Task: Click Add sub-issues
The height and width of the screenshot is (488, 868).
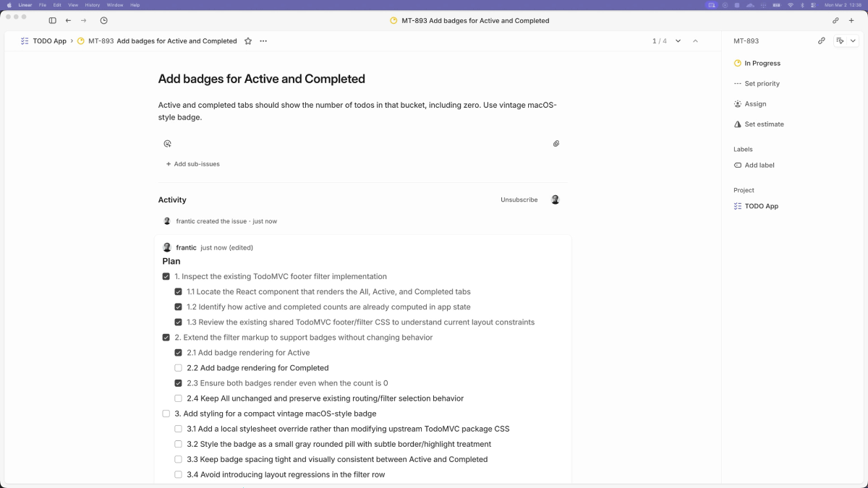Action: point(193,164)
